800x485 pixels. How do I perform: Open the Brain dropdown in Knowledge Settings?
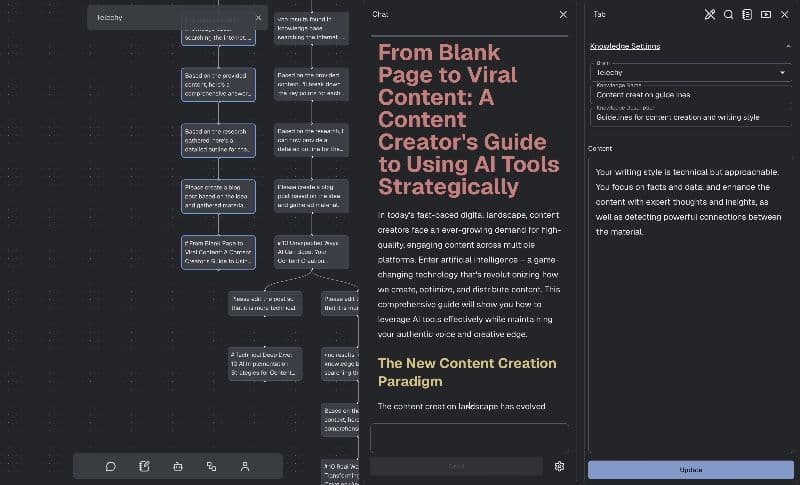(x=689, y=72)
